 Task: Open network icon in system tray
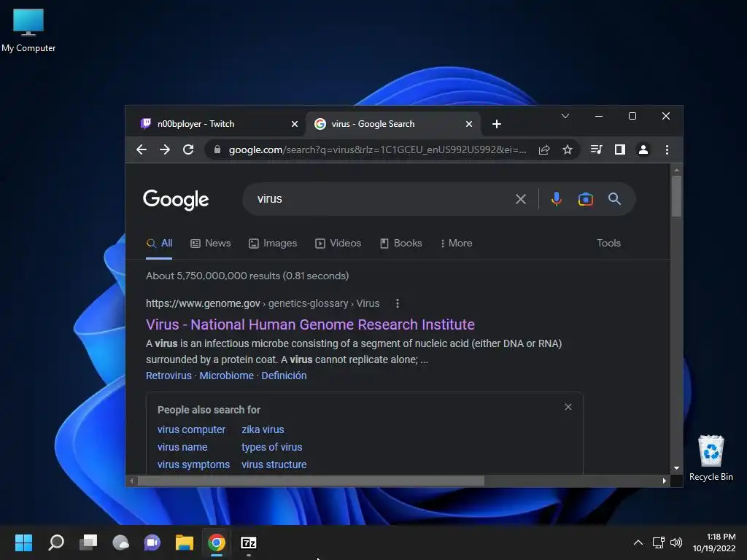click(x=659, y=542)
